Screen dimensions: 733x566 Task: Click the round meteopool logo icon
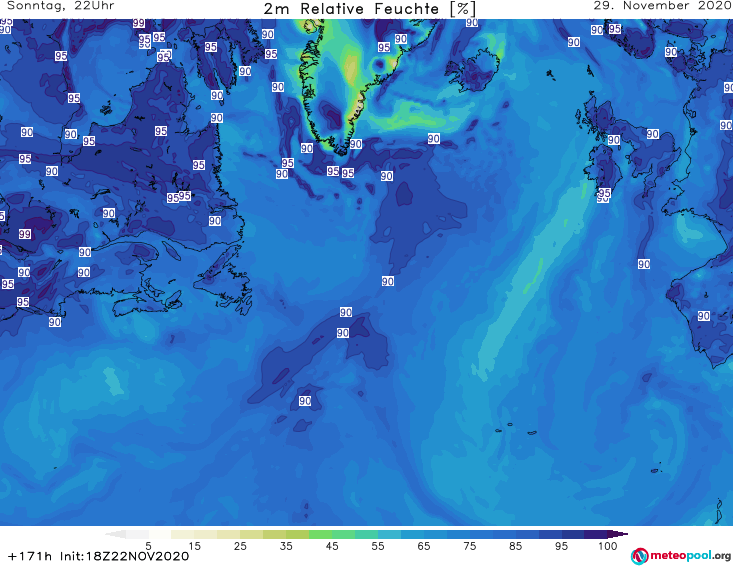click(640, 556)
